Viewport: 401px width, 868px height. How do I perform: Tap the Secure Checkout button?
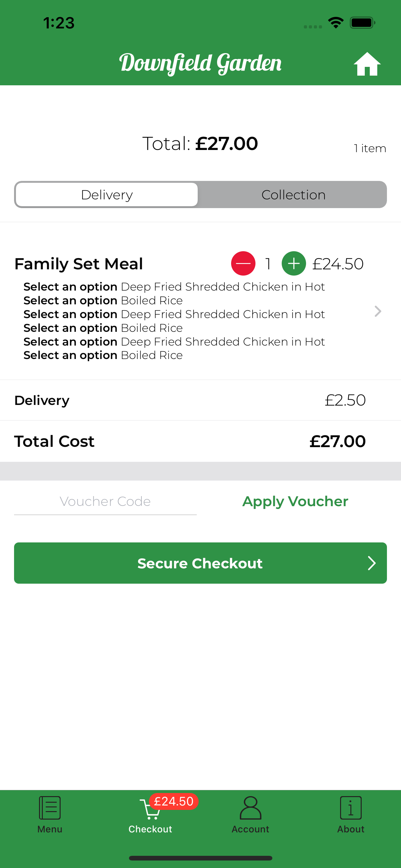(200, 563)
